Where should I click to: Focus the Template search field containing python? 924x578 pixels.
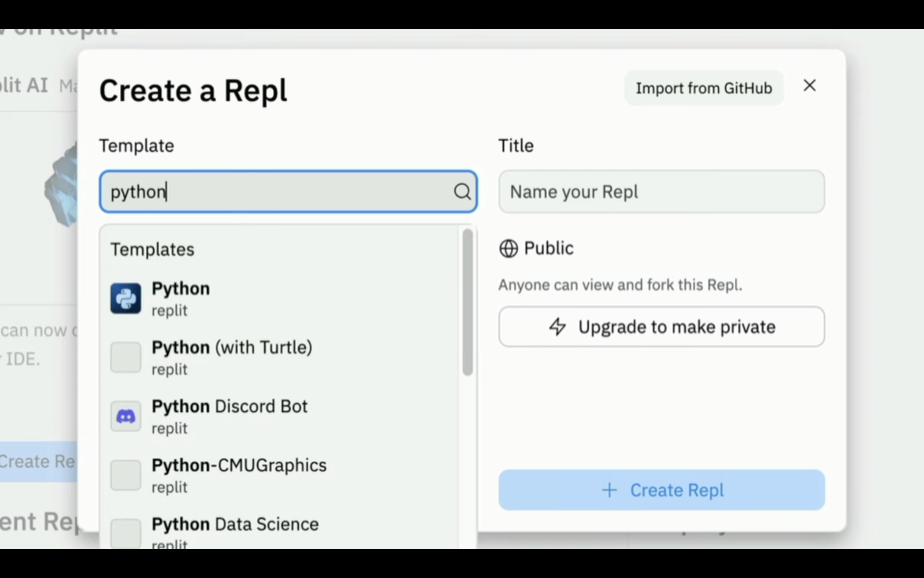click(288, 191)
